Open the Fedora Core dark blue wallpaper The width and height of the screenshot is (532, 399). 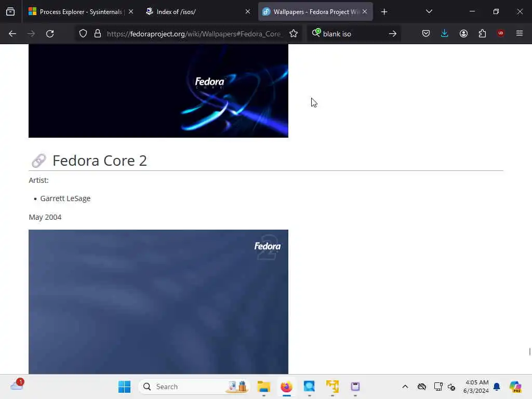[x=158, y=90]
